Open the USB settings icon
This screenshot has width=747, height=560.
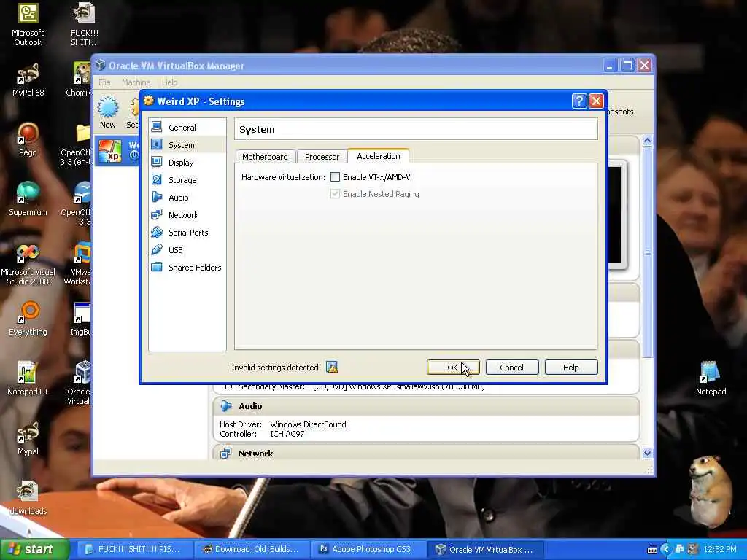click(x=157, y=249)
